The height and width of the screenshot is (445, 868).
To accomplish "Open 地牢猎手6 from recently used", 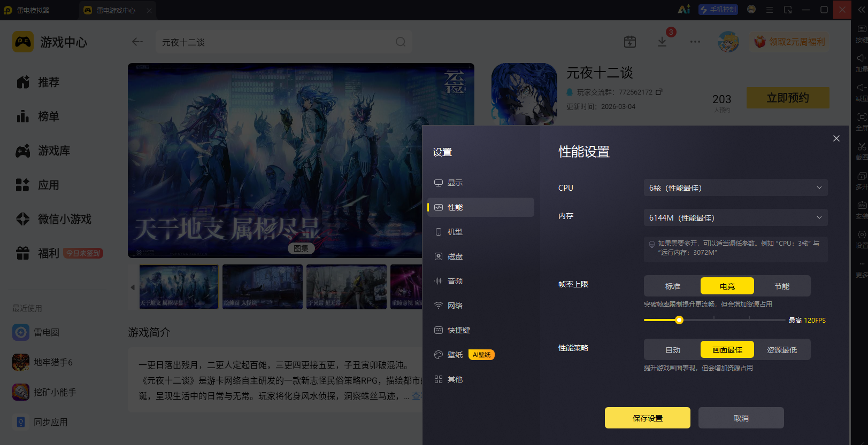I will pyautogui.click(x=43, y=362).
